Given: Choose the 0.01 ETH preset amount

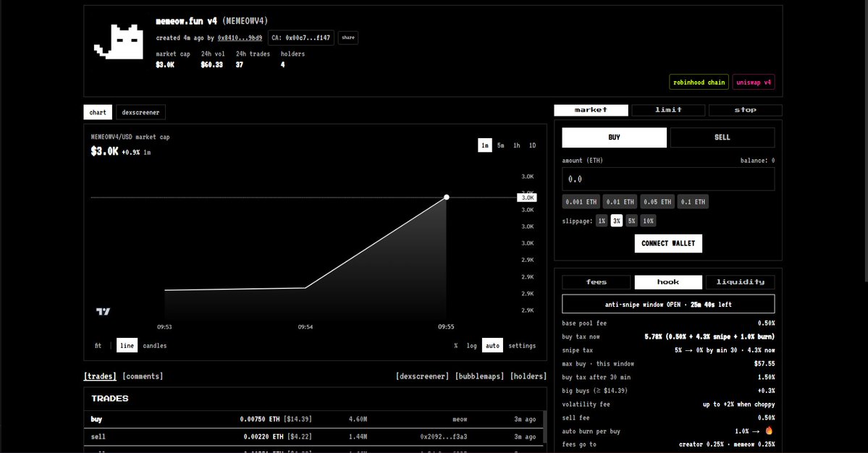Looking at the screenshot, I should (620, 202).
